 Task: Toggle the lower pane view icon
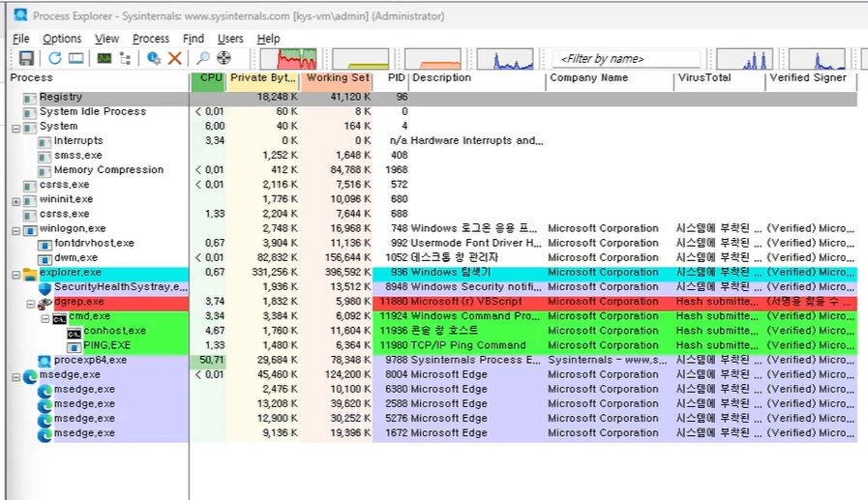[75, 58]
